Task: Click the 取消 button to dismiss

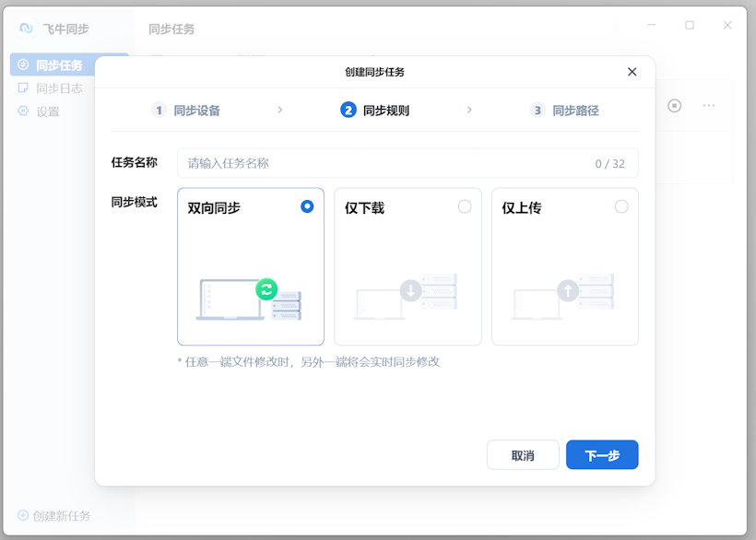Action: (523, 454)
